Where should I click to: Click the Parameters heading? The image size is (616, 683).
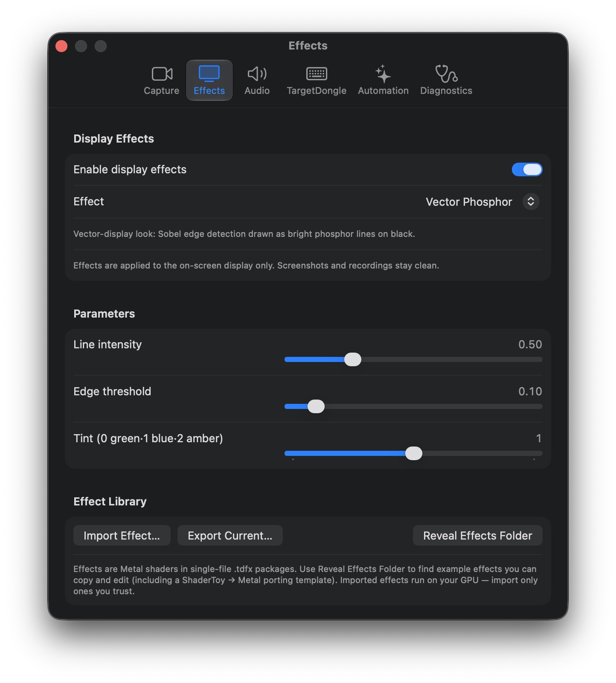pos(104,314)
